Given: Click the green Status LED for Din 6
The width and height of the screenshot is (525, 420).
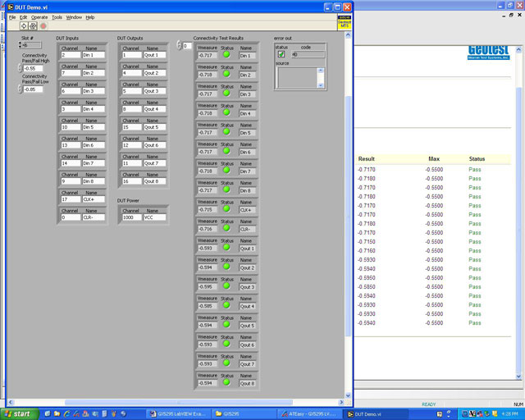Looking at the screenshot, I should (x=226, y=151).
